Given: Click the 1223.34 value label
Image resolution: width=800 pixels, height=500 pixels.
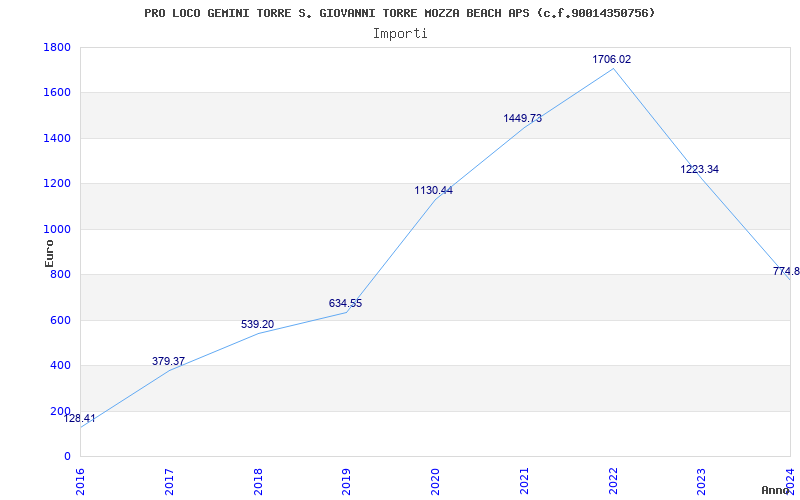Looking at the screenshot, I should pyautogui.click(x=699, y=169).
